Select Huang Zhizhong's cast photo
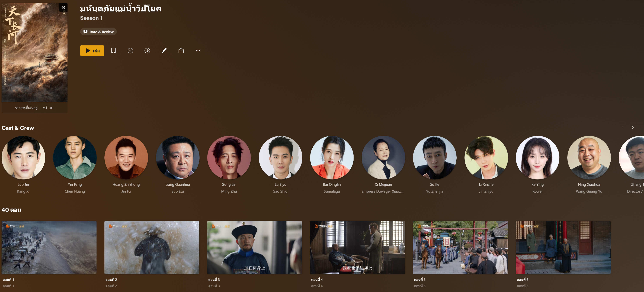644x292 pixels. [126, 158]
